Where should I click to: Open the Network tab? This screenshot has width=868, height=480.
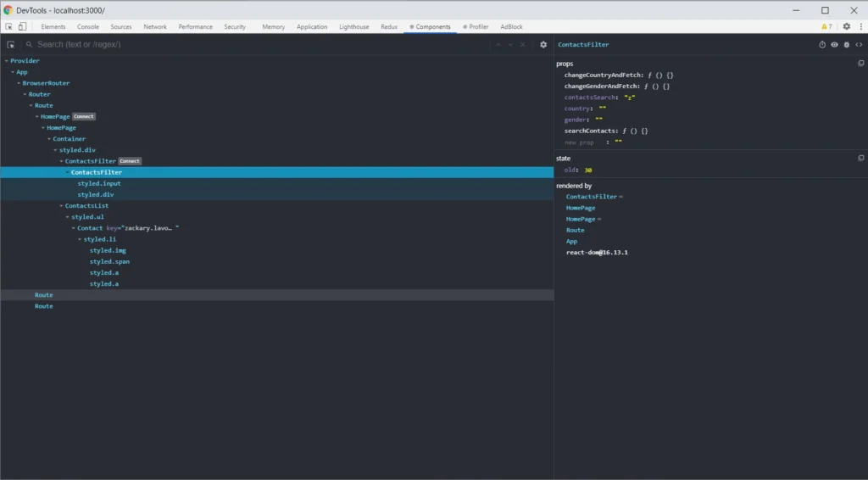155,26
